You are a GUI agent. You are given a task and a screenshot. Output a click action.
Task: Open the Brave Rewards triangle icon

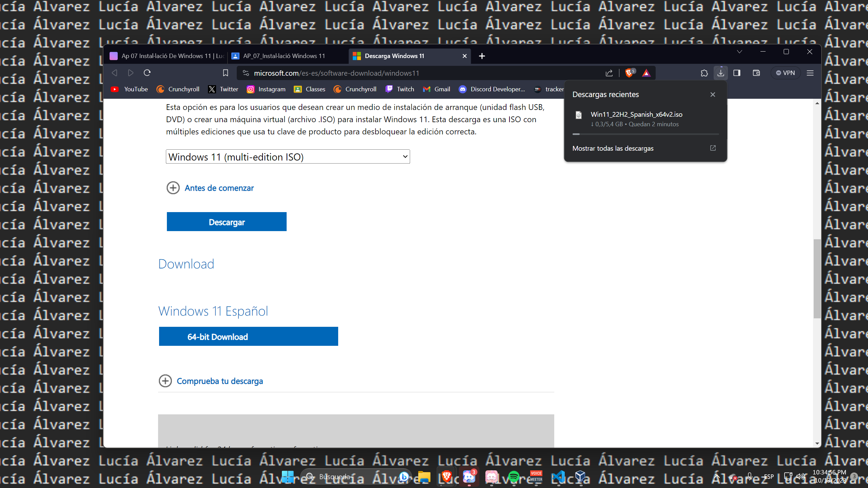646,73
